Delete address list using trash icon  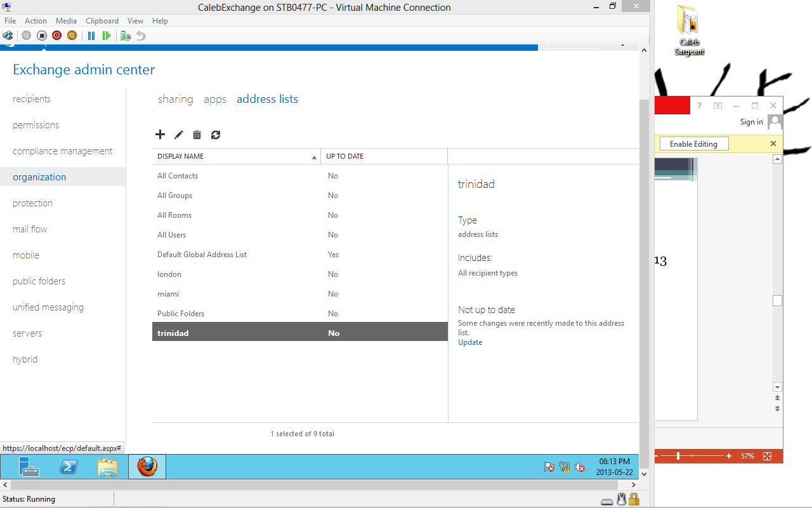[197, 135]
